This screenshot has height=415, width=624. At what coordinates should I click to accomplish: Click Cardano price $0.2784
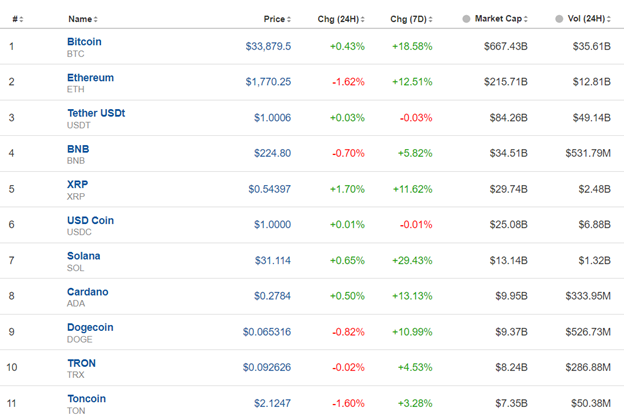273,296
